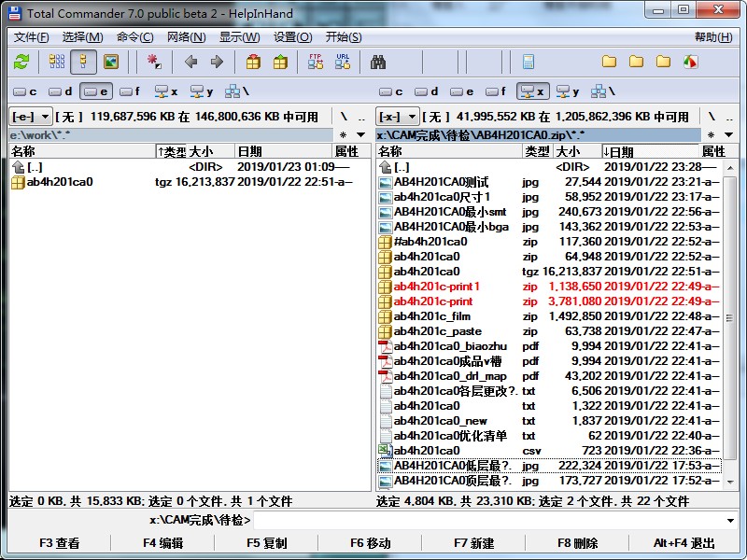747x560 pixels.
Task: Open the binoculars search files icon
Action: tap(378, 62)
